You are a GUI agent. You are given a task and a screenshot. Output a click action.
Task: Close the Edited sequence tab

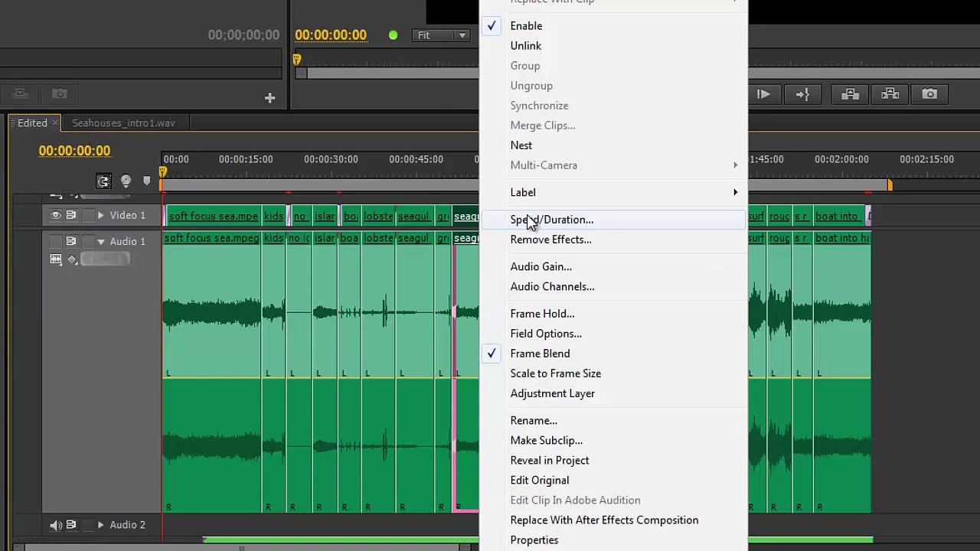55,123
